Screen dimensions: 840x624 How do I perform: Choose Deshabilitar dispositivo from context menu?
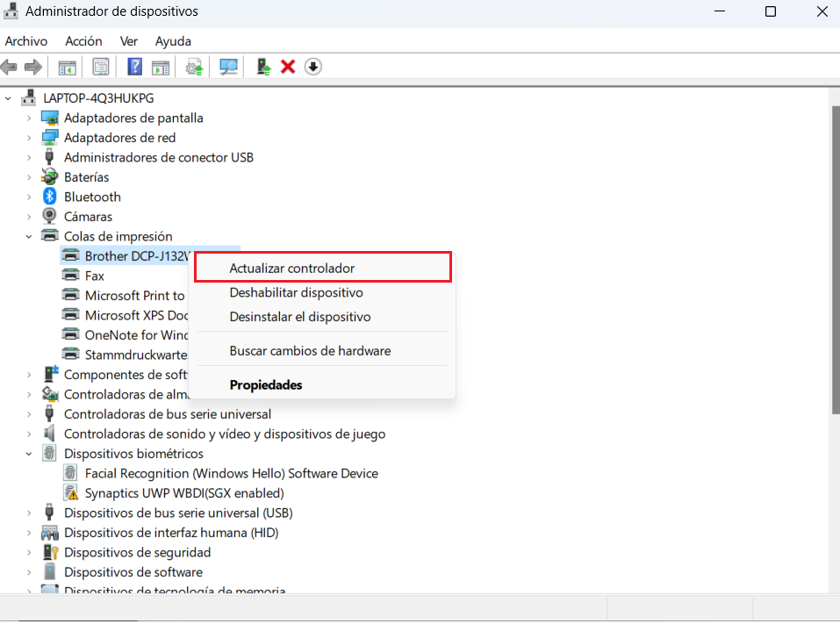(x=322, y=292)
